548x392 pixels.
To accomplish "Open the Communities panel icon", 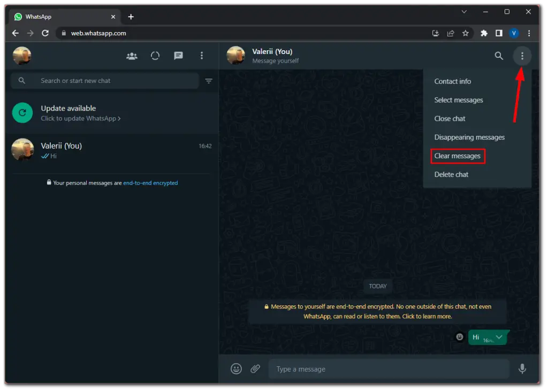I will (x=132, y=56).
